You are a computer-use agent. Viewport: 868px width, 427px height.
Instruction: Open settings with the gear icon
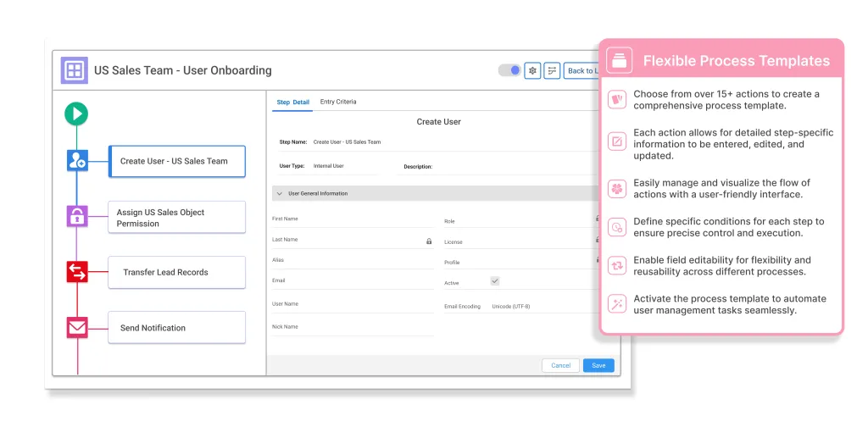click(532, 70)
